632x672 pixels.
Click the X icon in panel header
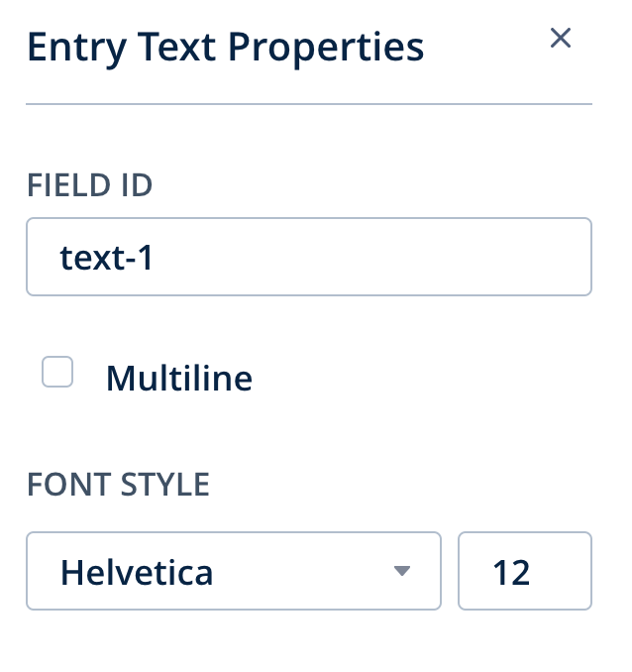coord(561,39)
